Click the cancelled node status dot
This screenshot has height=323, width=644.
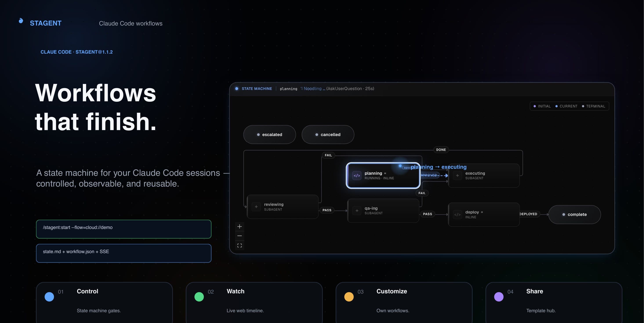[317, 135]
